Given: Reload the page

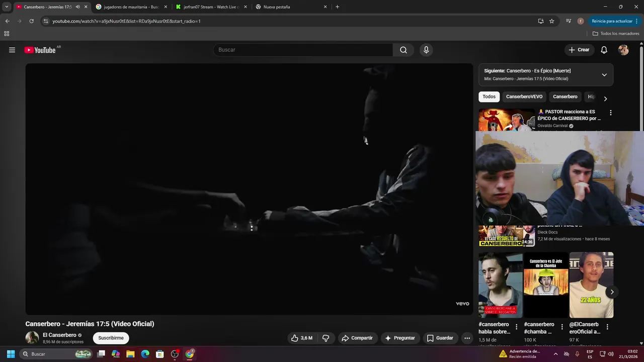Looking at the screenshot, I should [x=31, y=21].
